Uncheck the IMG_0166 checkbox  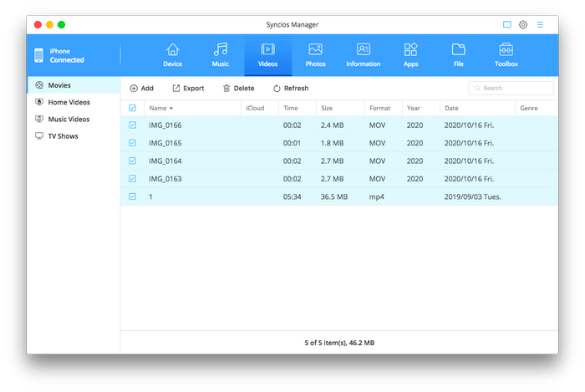133,125
